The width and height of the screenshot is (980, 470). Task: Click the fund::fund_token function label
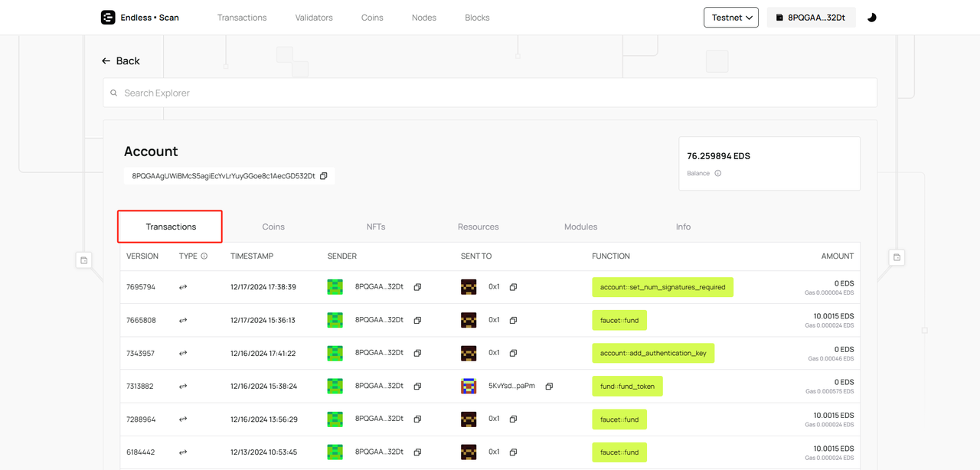click(627, 387)
